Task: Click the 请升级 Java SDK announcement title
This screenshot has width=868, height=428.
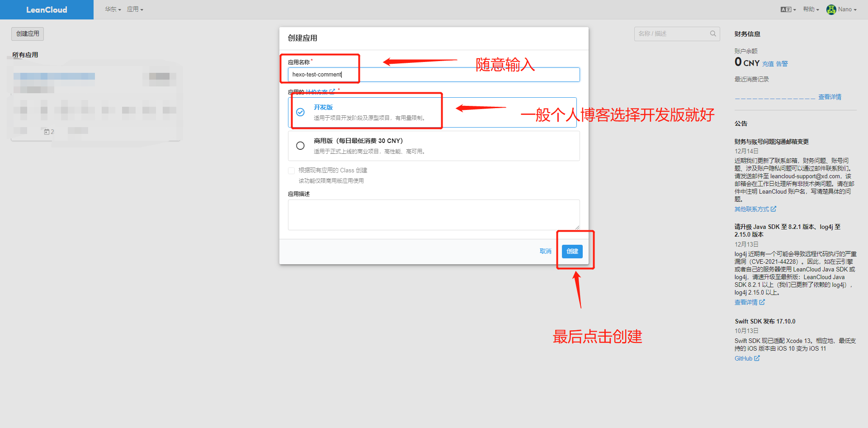Action: pos(788,231)
